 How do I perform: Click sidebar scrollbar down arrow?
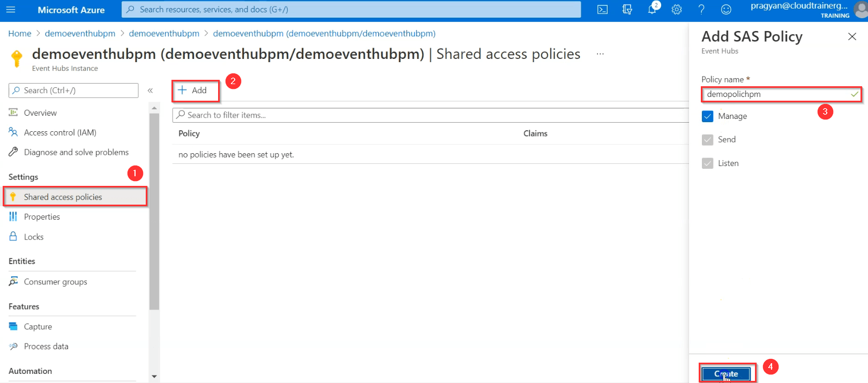[154, 377]
